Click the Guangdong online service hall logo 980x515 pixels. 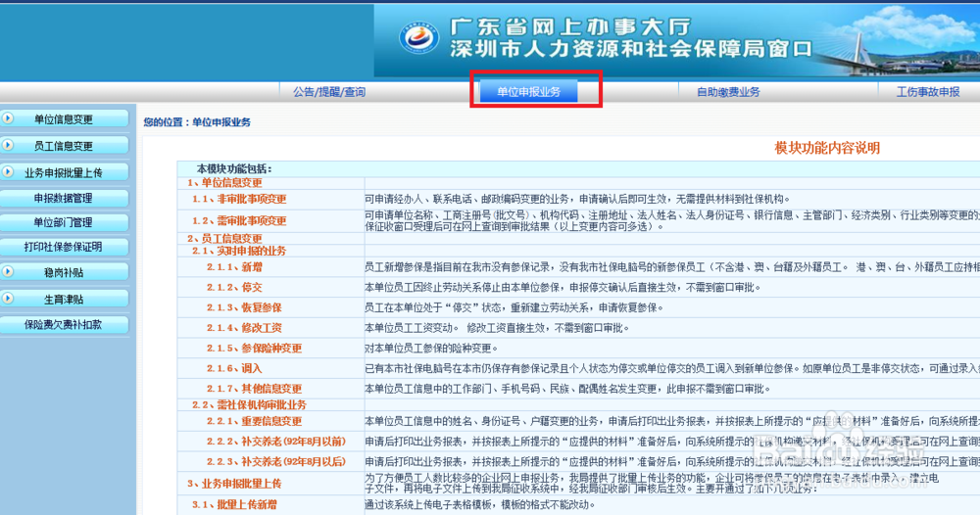418,39
